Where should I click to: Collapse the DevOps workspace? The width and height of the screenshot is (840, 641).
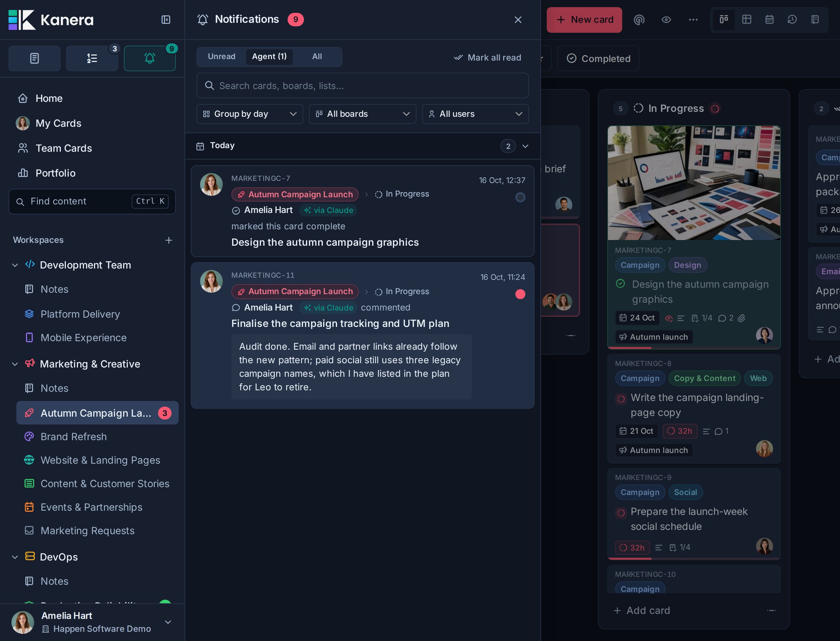(15, 557)
